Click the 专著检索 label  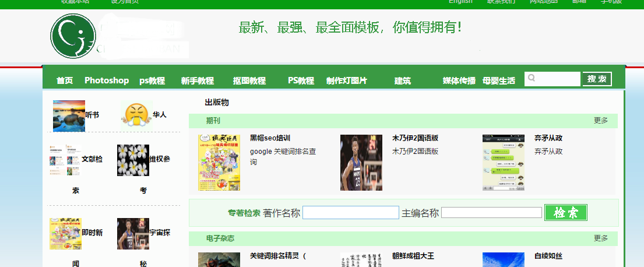point(244,213)
